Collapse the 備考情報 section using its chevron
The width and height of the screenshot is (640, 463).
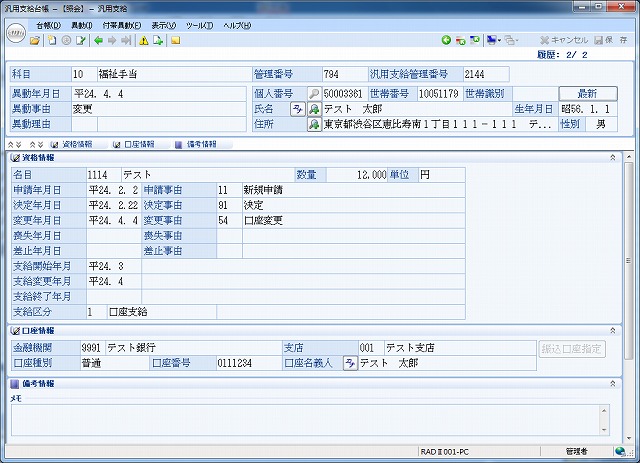[x=626, y=383]
